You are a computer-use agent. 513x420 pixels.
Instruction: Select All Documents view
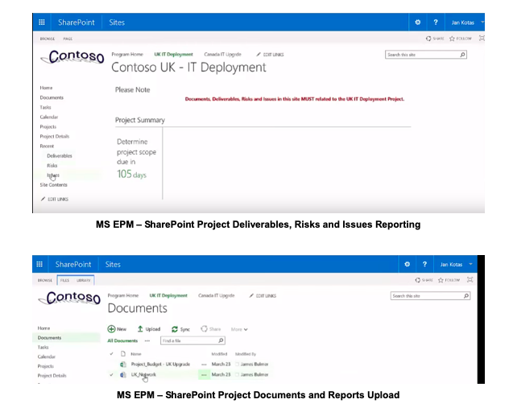122,340
